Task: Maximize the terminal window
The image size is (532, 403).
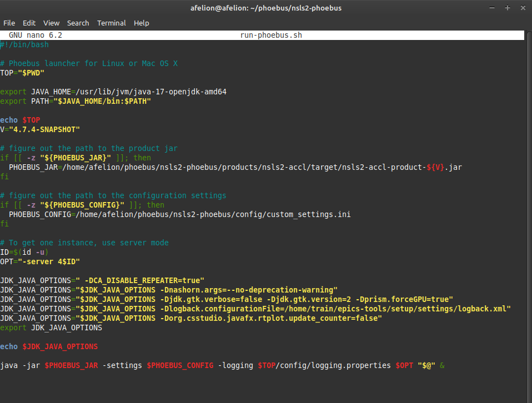Action: click(x=507, y=8)
